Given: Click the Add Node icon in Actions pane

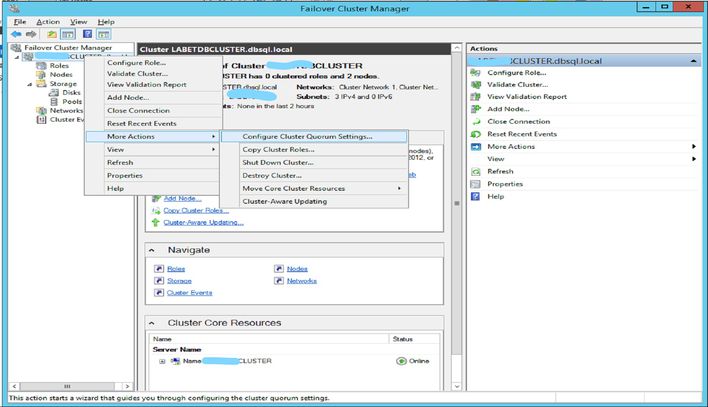Looking at the screenshot, I should click(x=475, y=109).
